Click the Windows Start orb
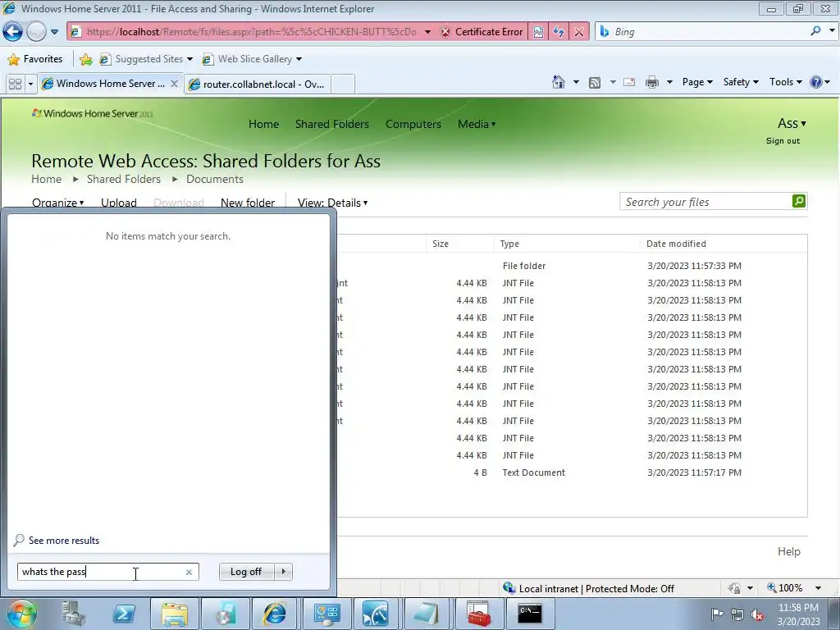The image size is (840, 630). pyautogui.click(x=22, y=614)
